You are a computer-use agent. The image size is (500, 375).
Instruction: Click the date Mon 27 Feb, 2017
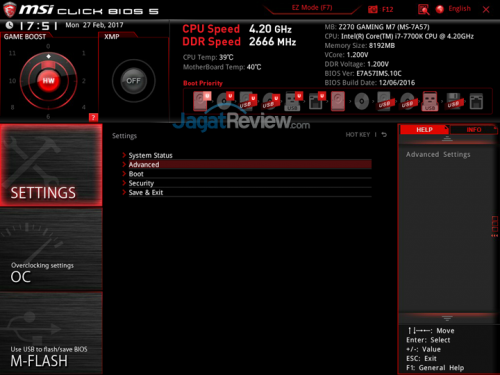coord(94,25)
